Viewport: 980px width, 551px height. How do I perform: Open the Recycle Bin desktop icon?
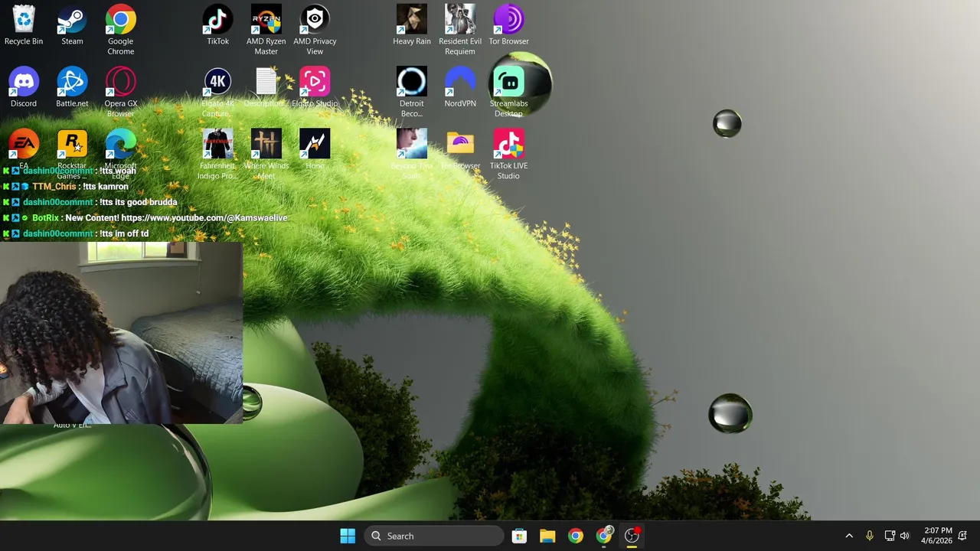click(24, 25)
